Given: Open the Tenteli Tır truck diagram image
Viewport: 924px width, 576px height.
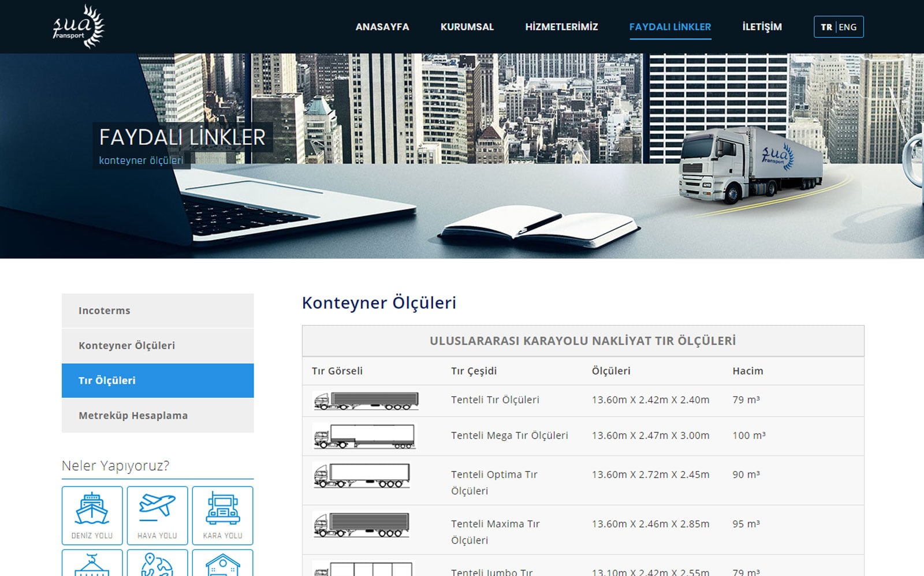Looking at the screenshot, I should (x=366, y=399).
